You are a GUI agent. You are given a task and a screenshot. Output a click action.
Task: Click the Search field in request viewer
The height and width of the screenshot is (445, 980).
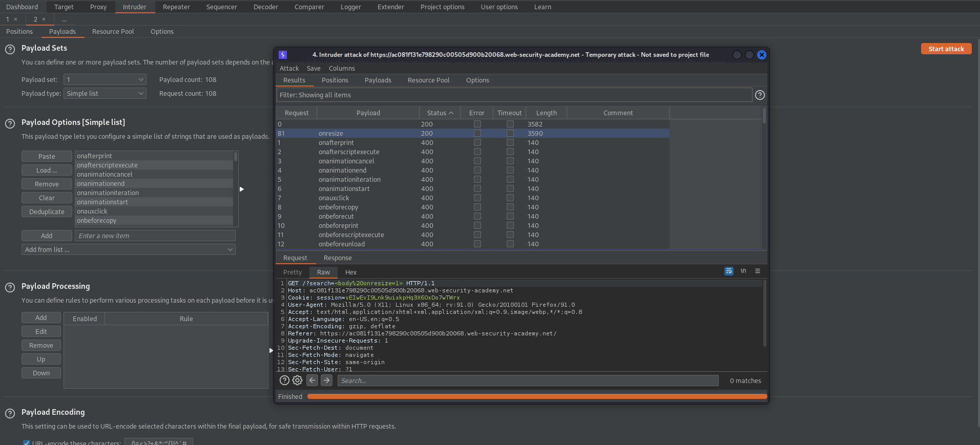click(x=528, y=380)
